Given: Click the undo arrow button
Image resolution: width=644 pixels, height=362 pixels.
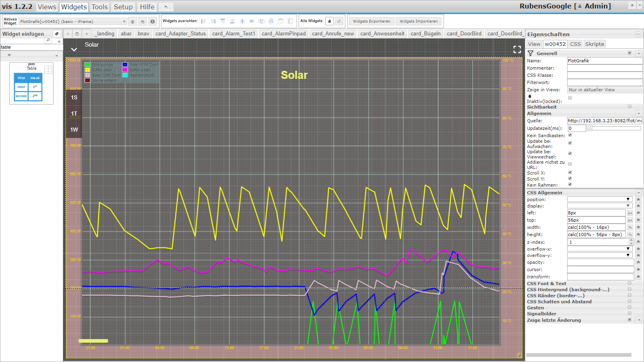Looking at the screenshot, I should (166, 7).
